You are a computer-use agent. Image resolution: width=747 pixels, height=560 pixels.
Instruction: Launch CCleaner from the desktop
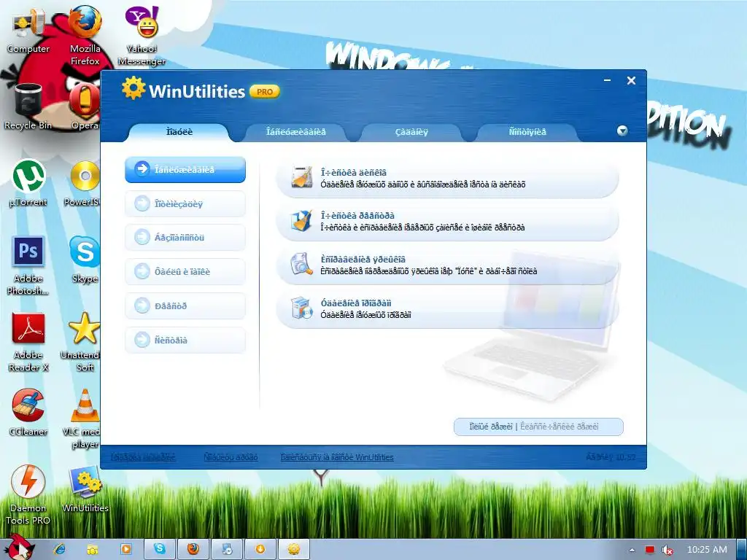(x=28, y=413)
